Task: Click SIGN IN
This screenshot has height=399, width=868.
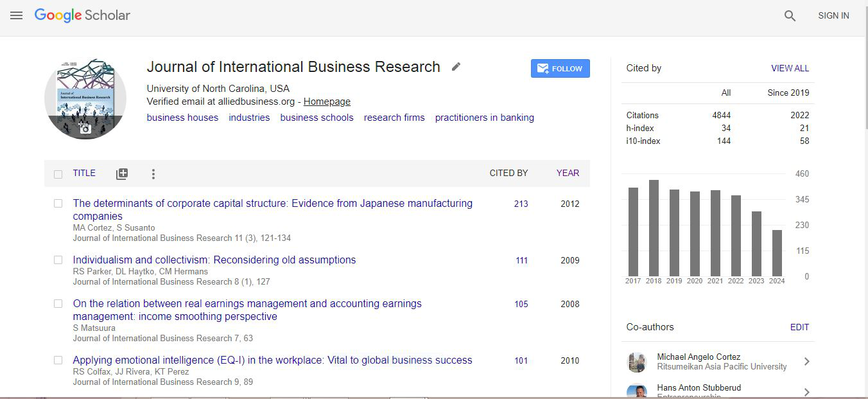Action: [833, 15]
